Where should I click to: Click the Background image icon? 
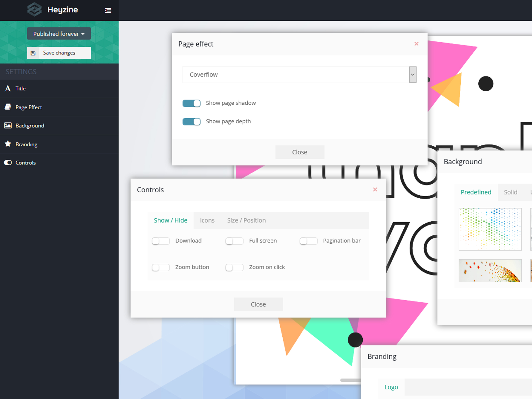point(8,125)
